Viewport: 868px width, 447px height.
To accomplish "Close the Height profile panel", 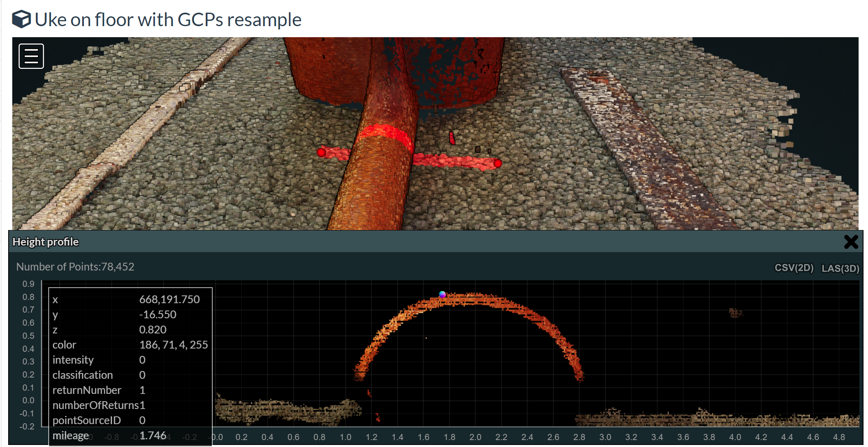I will pyautogui.click(x=851, y=242).
